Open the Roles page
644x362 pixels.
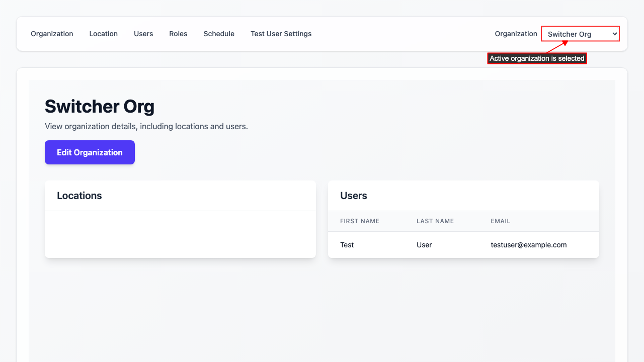178,34
